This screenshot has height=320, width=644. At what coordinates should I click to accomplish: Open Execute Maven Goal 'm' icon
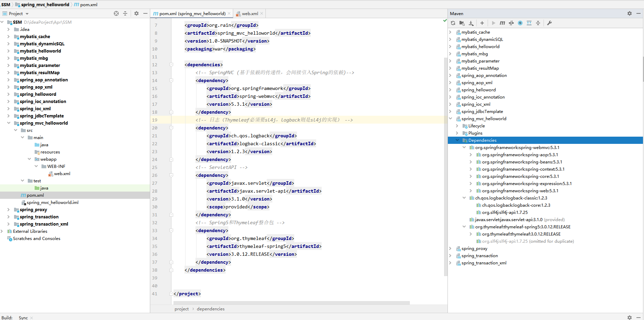click(x=502, y=23)
